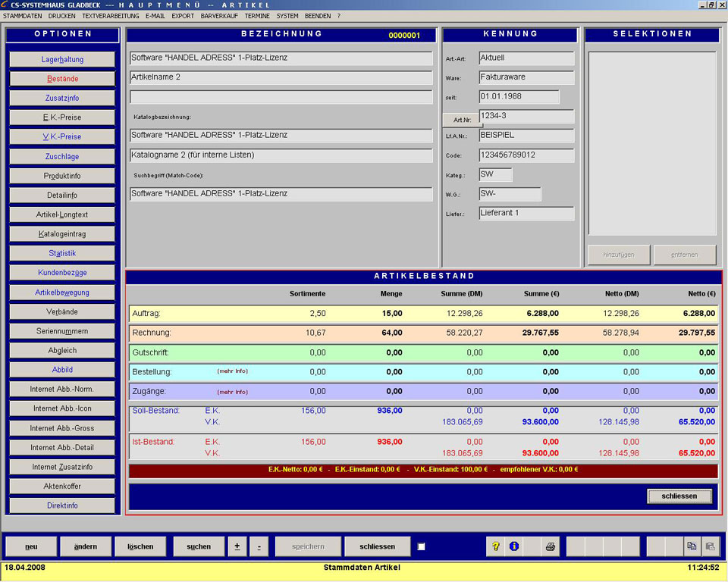Screen dimensions: 728x582
Task: Toggle the checkbox next to bottom schliessen
Action: [x=422, y=546]
